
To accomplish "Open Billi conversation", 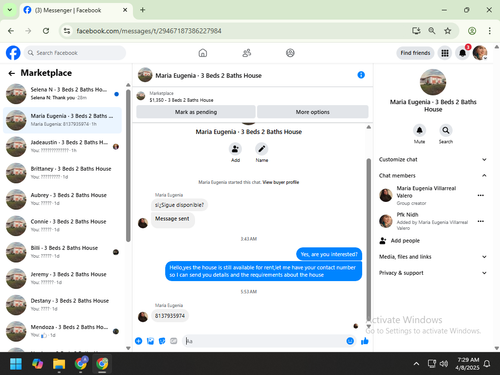I will pyautogui.click(x=63, y=252).
